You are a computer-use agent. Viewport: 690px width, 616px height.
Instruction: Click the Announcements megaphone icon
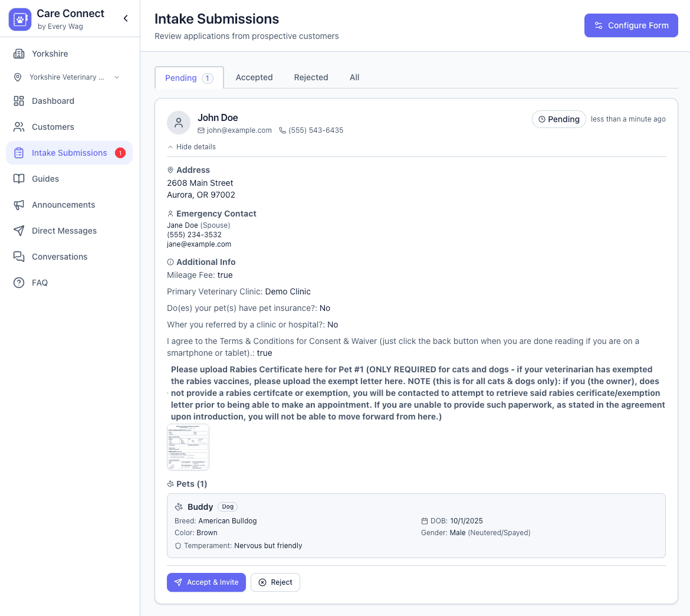[x=18, y=205]
